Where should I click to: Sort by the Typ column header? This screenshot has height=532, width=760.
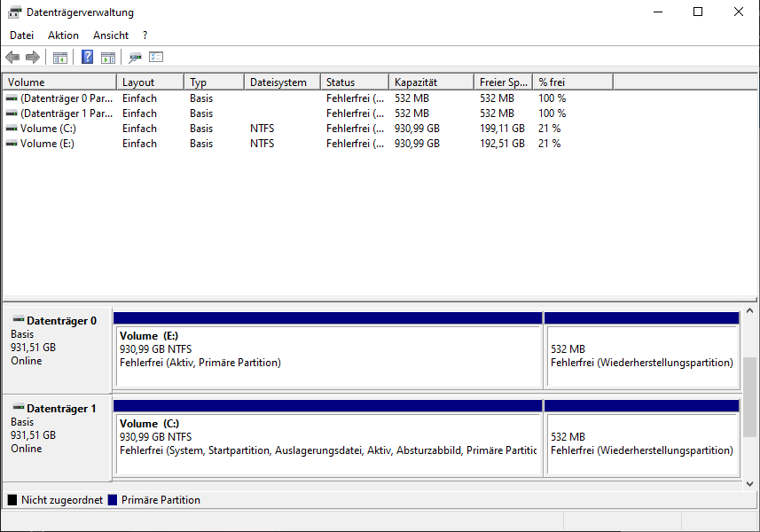[x=215, y=82]
